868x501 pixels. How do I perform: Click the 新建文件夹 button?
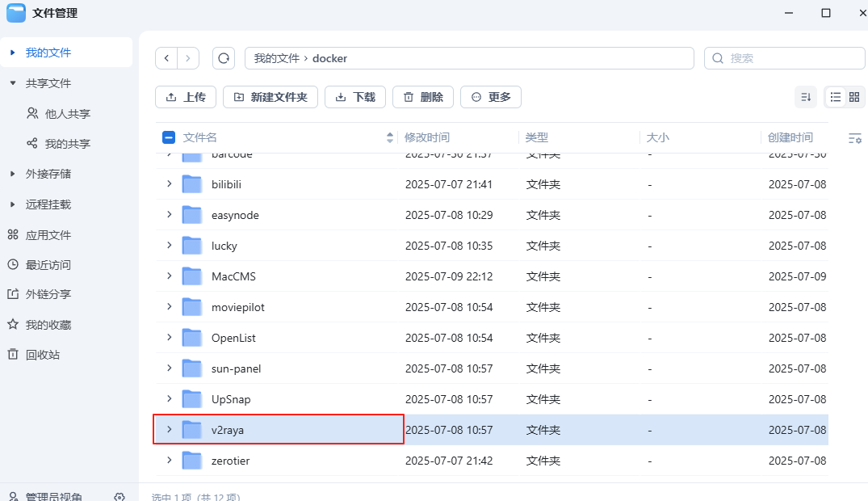click(270, 97)
